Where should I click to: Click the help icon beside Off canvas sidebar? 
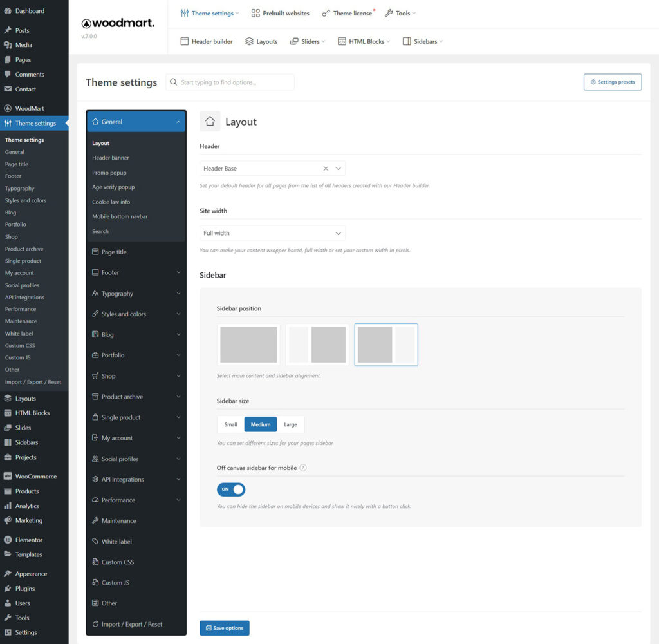coord(303,468)
